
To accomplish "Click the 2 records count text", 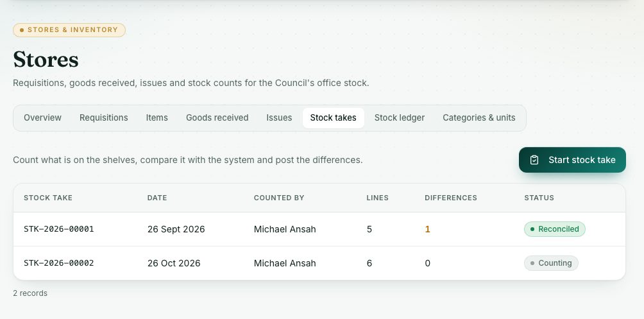I will (x=30, y=293).
